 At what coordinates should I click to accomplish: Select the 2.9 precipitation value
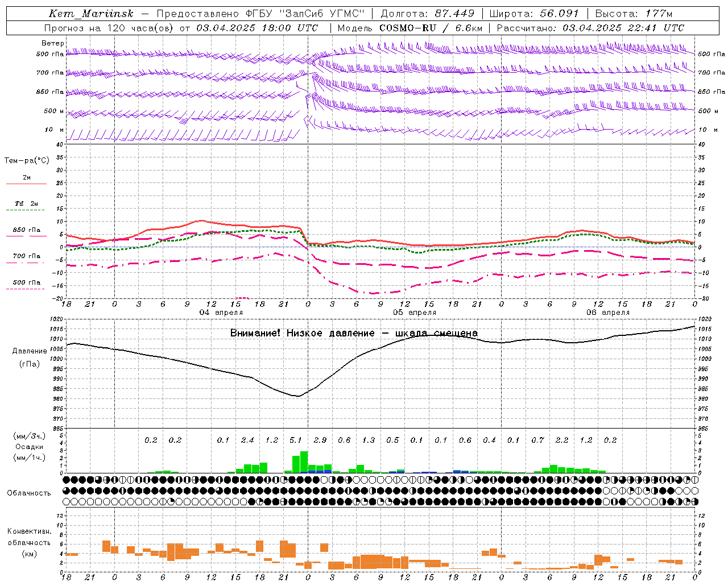[320, 440]
